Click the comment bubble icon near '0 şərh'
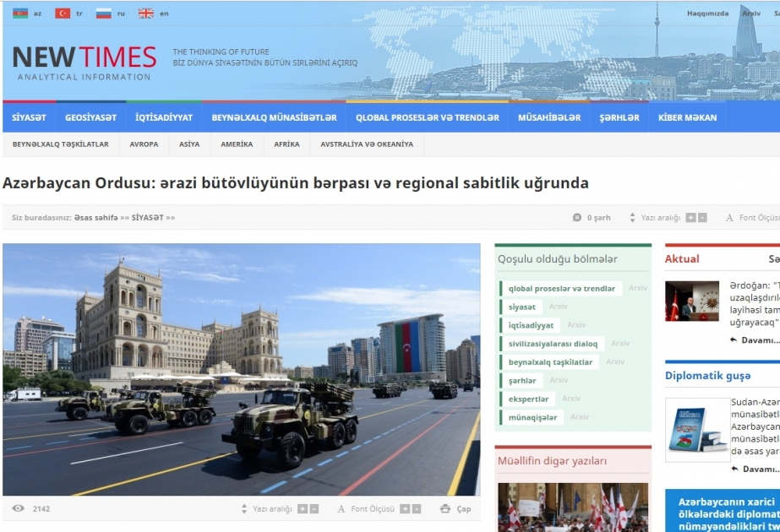The height and width of the screenshot is (532, 780). (577, 217)
